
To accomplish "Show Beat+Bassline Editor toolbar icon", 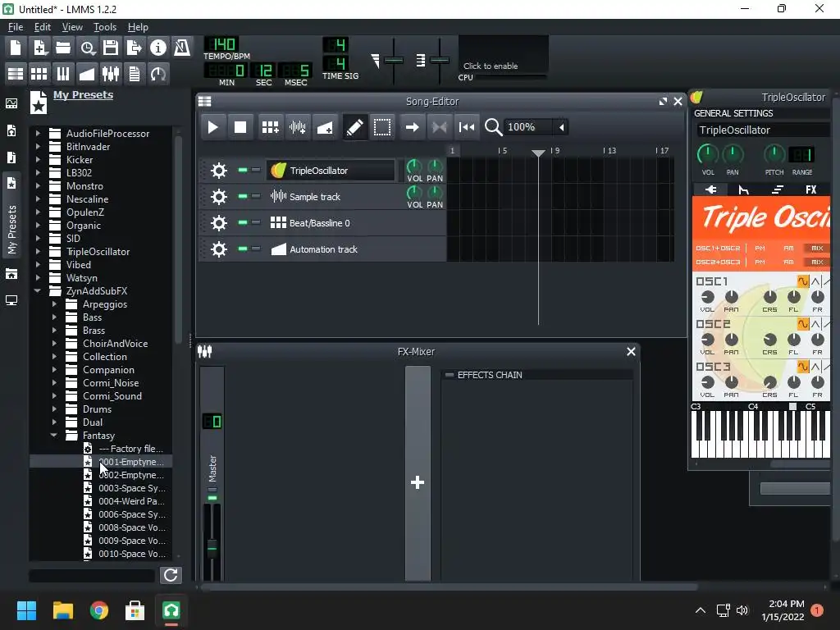I will 39,73.
